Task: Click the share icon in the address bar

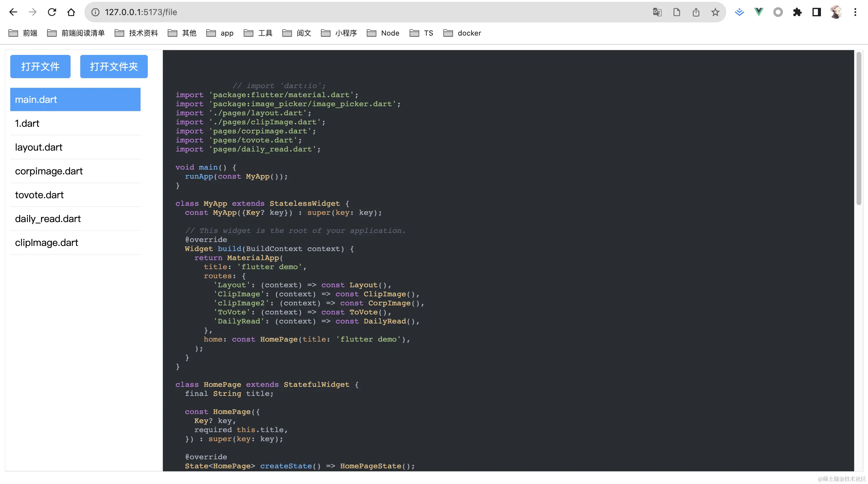Action: click(696, 12)
